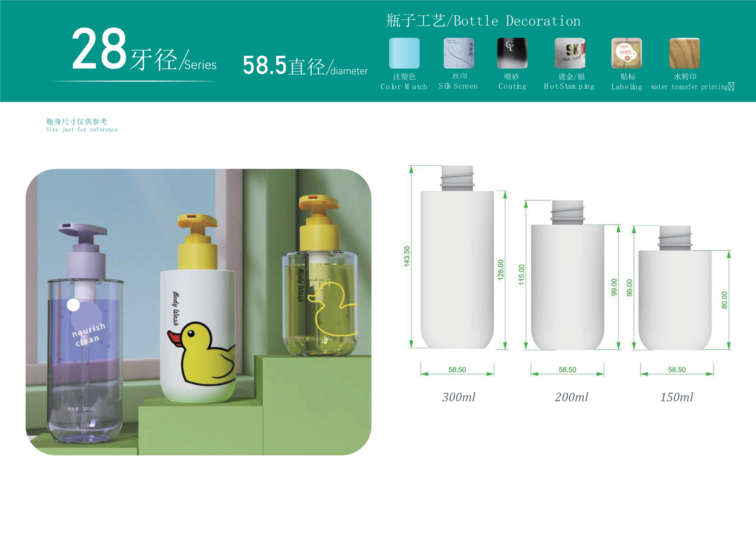
Task: Click the 300ml capacity label
Action: [458, 397]
